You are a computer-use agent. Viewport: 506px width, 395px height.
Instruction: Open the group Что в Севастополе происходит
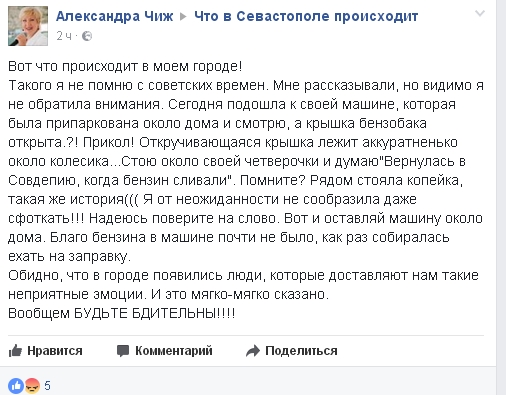(306, 16)
